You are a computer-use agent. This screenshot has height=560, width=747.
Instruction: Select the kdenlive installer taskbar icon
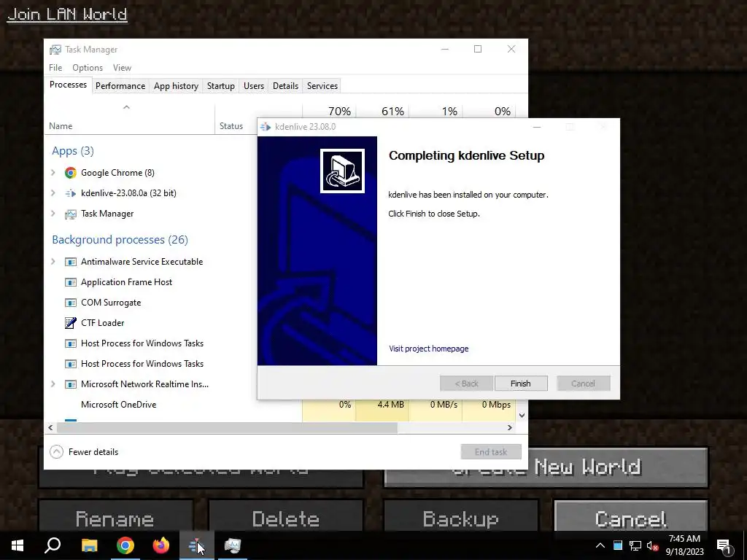click(x=197, y=545)
